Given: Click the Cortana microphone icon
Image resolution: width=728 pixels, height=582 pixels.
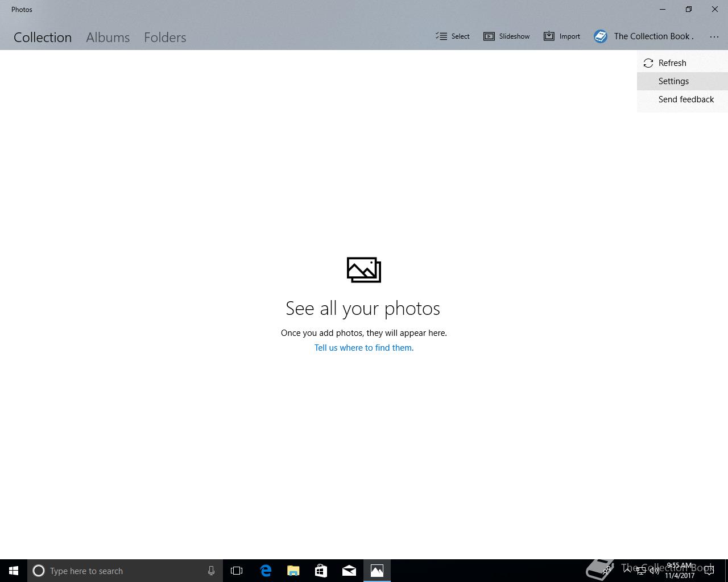Looking at the screenshot, I should [x=211, y=571].
